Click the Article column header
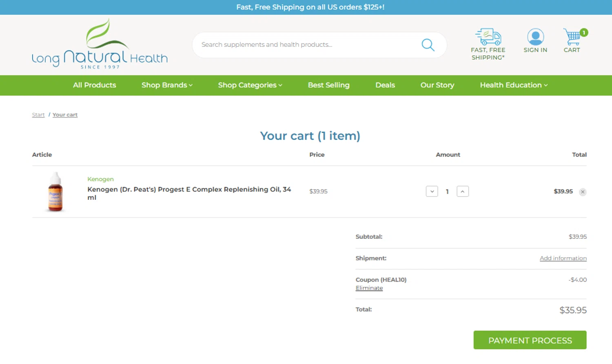The height and width of the screenshot is (364, 612). coord(42,154)
